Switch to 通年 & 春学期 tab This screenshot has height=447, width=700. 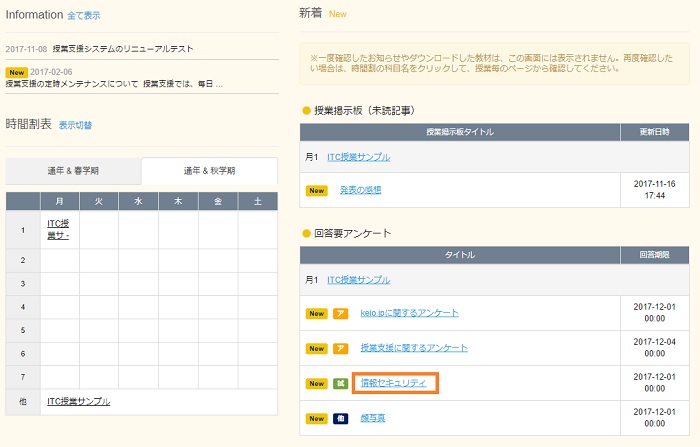[x=73, y=171]
